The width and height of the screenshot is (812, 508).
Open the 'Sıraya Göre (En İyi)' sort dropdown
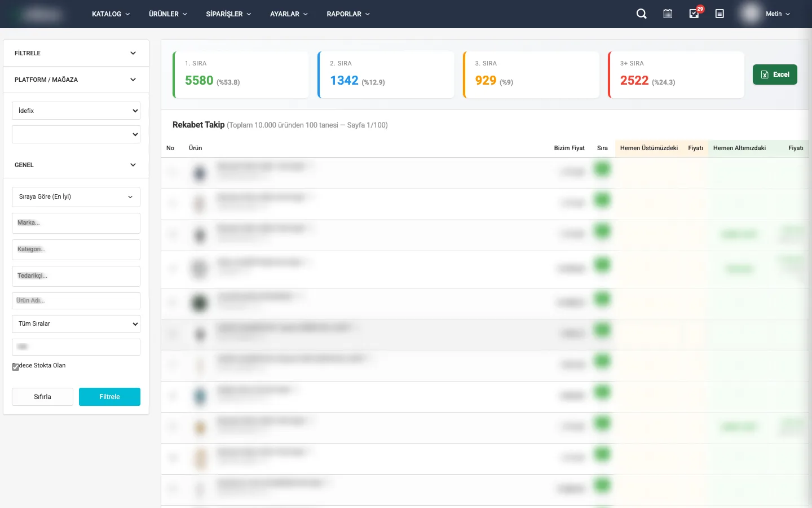[76, 197]
